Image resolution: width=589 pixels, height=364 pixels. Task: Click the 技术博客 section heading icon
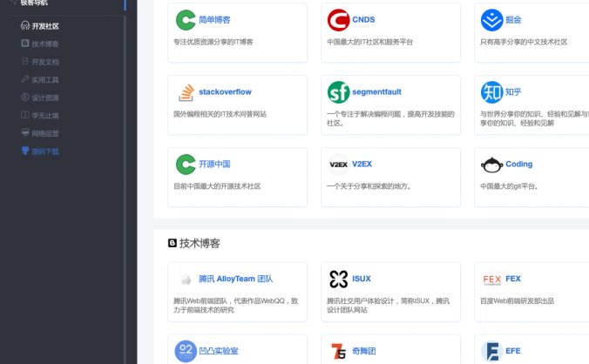173,243
